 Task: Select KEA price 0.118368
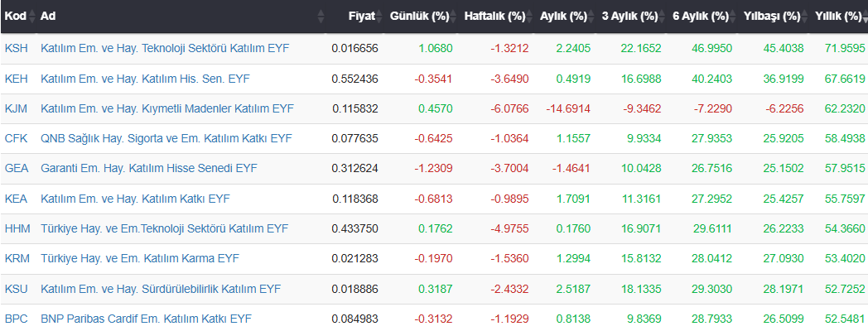[x=354, y=198]
